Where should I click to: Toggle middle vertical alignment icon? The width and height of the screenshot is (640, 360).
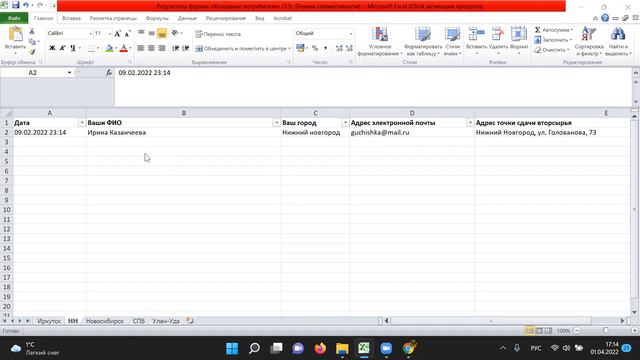click(151, 33)
